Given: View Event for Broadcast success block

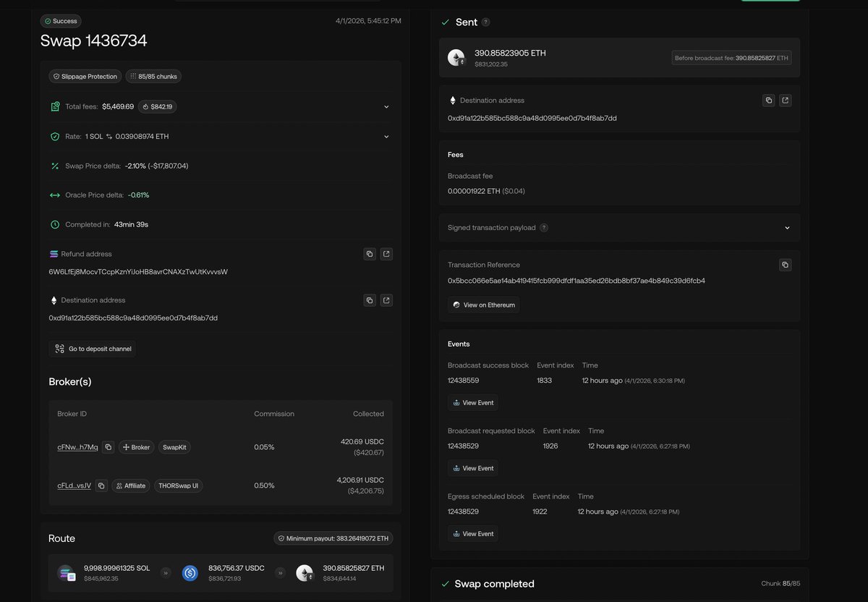Looking at the screenshot, I should 473,402.
